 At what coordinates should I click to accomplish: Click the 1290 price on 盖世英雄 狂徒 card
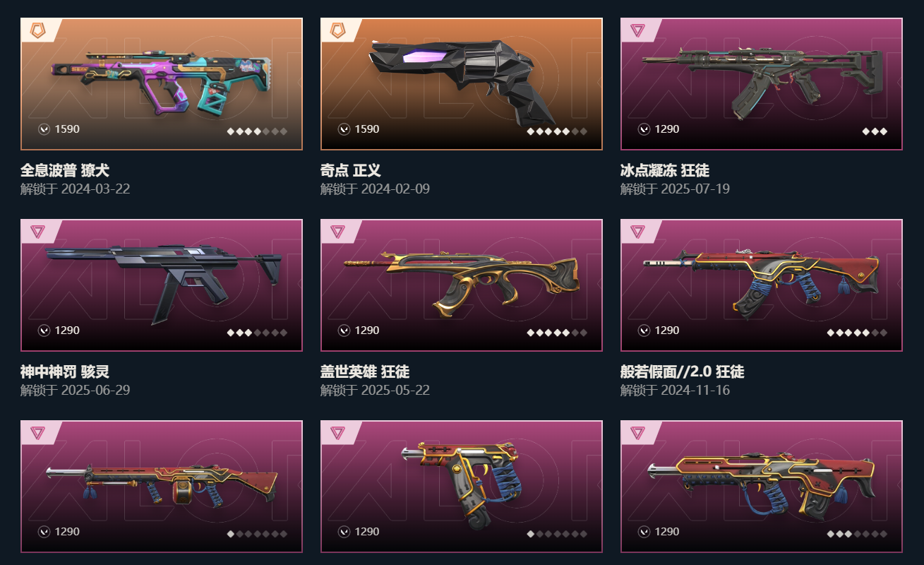tap(367, 331)
